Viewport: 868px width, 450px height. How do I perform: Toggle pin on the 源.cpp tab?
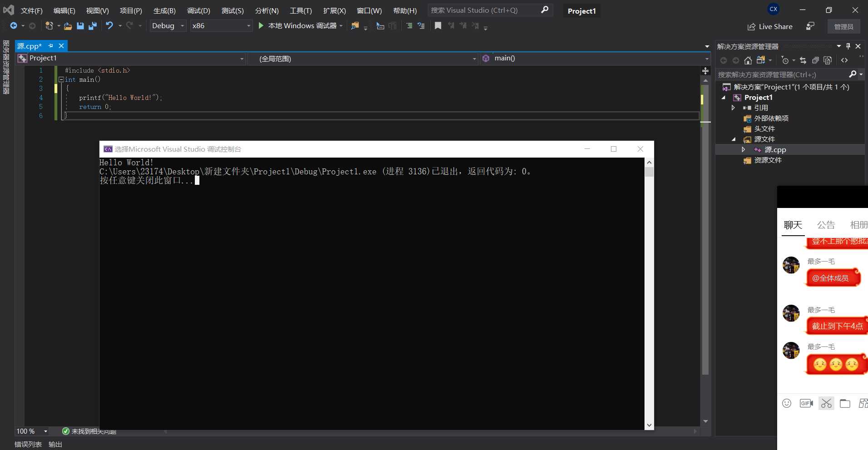[x=51, y=46]
